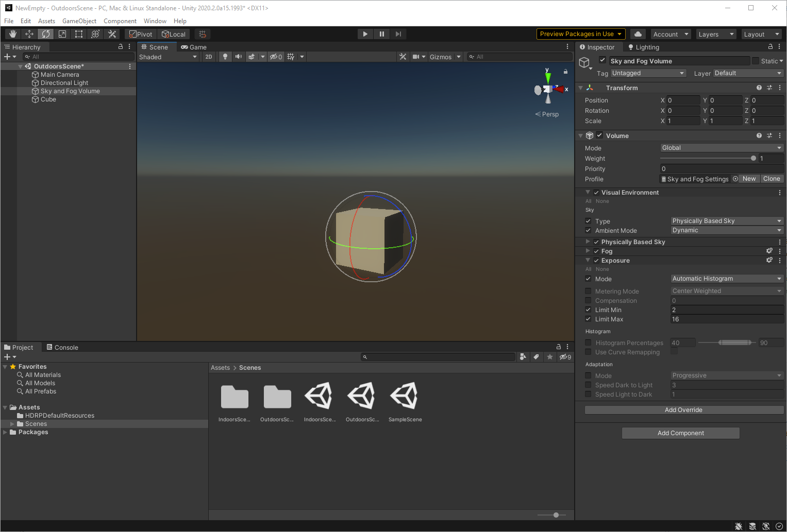Enable Metering Mode override checkbox
This screenshot has width=787, height=532.
click(588, 291)
